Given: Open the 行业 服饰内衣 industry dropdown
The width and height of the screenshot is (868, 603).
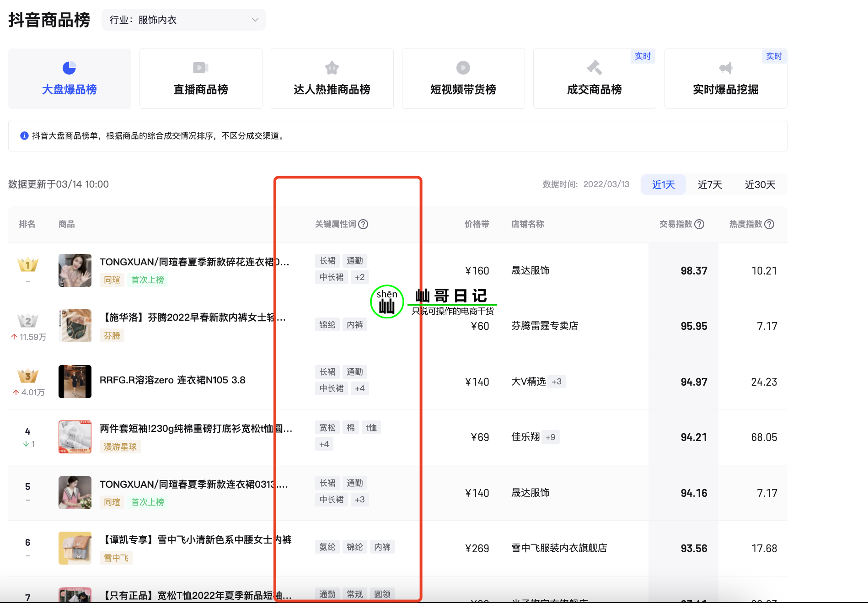Looking at the screenshot, I should click(x=183, y=20).
